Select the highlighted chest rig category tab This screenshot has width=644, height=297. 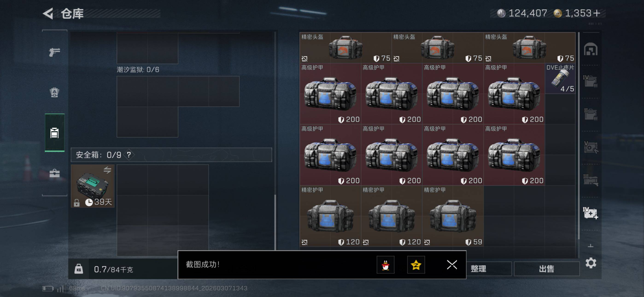[x=55, y=133]
